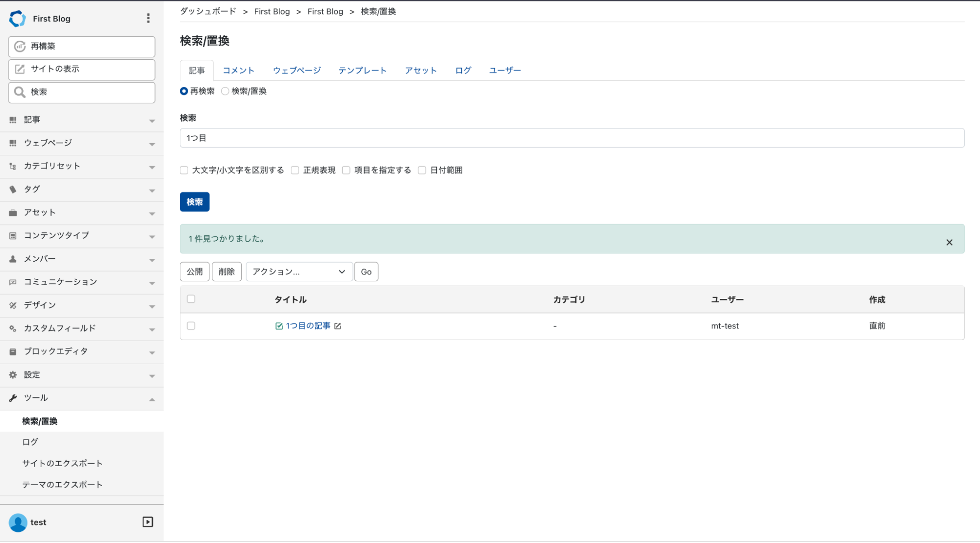The width and height of the screenshot is (980, 543).
Task: Click the test user avatar icon
Action: (18, 522)
